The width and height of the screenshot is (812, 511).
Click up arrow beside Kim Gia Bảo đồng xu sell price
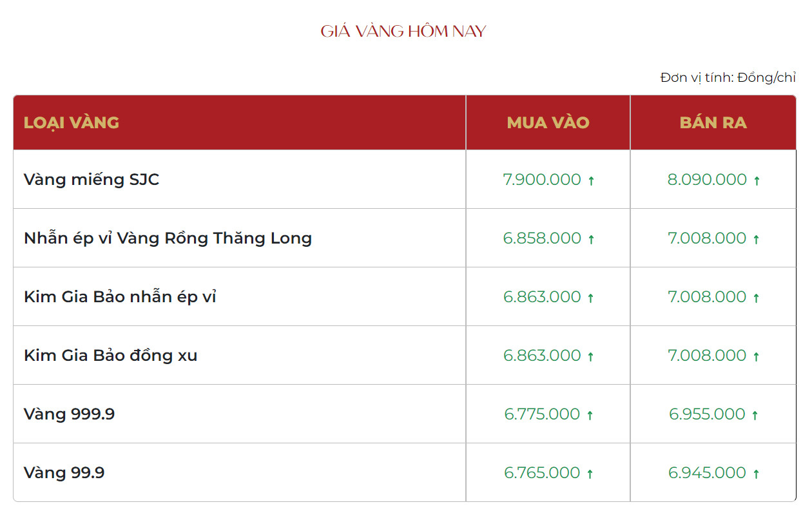tap(756, 356)
